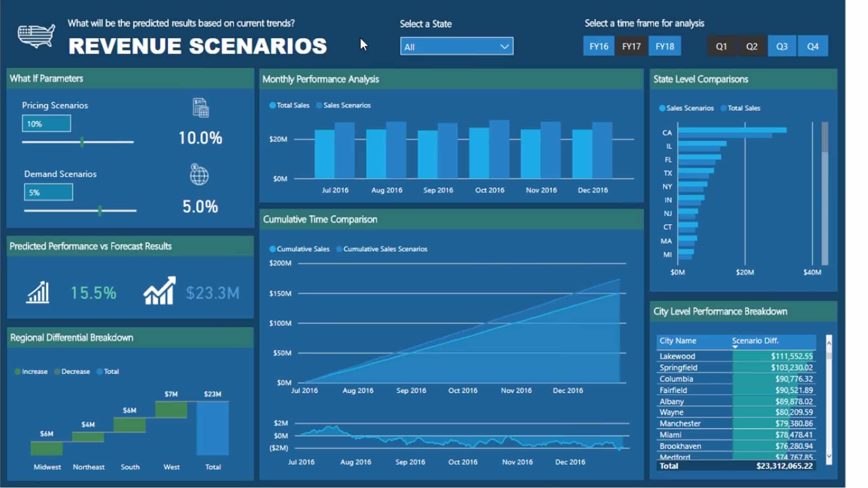
Task: Click the IL state bar
Action: [x=702, y=146]
